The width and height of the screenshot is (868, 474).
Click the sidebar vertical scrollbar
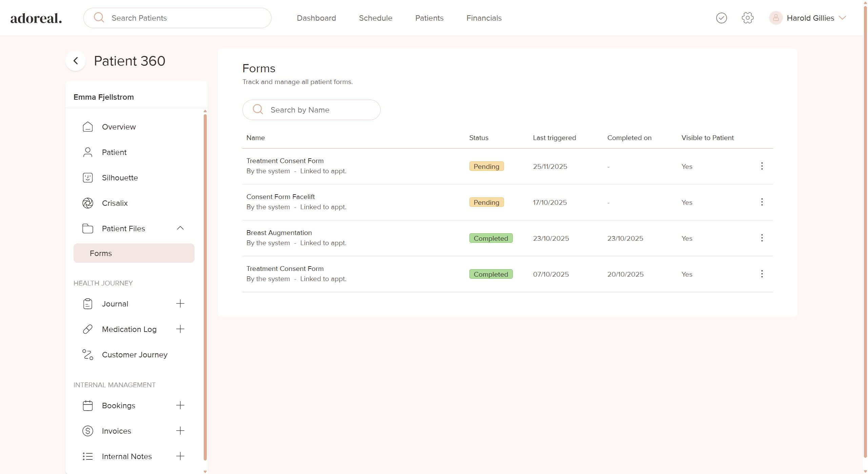(x=205, y=288)
